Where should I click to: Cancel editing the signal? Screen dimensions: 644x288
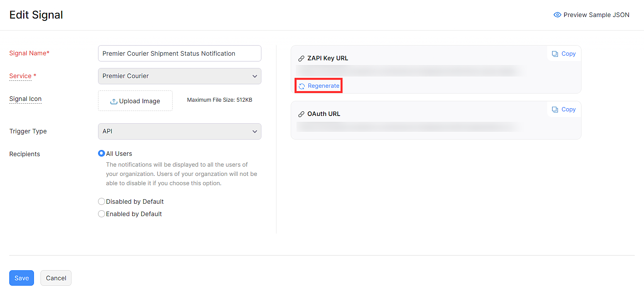(x=56, y=278)
